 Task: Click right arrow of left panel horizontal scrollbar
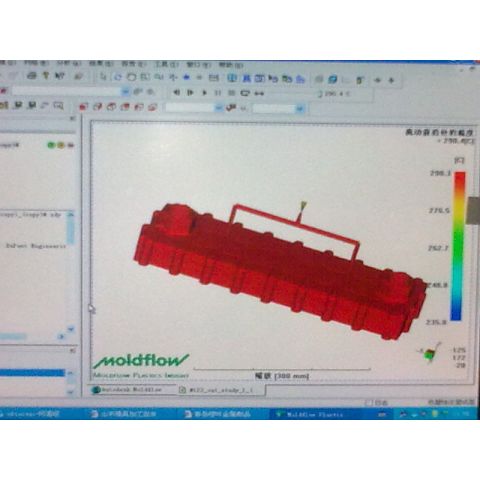(61, 337)
